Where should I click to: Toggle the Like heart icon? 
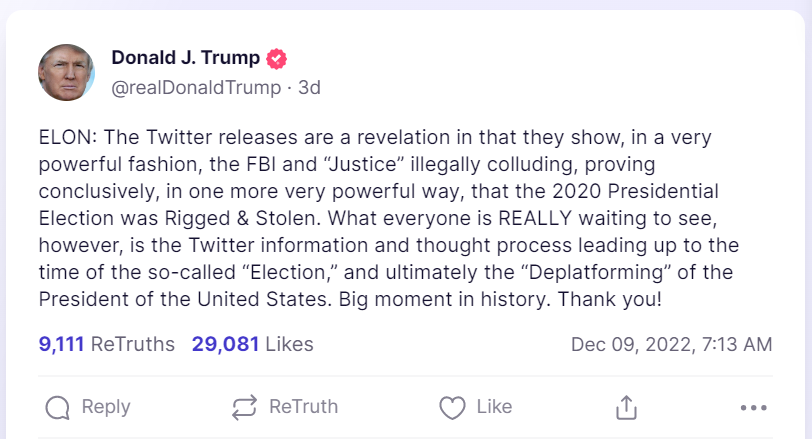pos(453,407)
